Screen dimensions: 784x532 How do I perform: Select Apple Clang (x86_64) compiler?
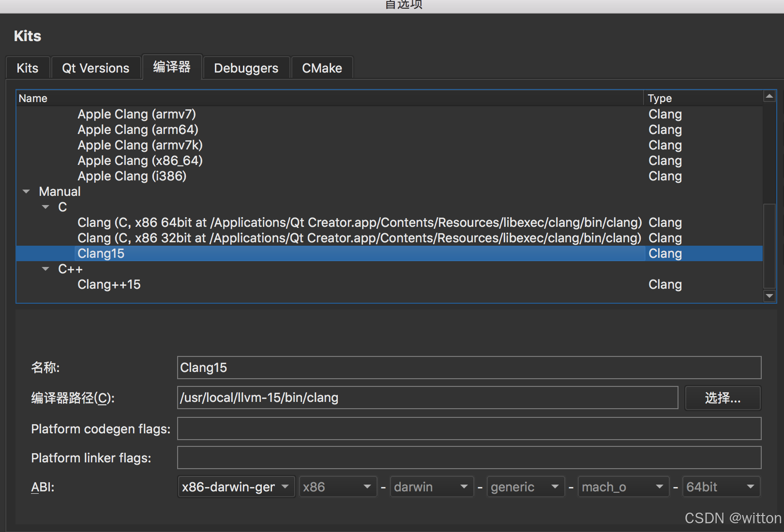coord(140,161)
